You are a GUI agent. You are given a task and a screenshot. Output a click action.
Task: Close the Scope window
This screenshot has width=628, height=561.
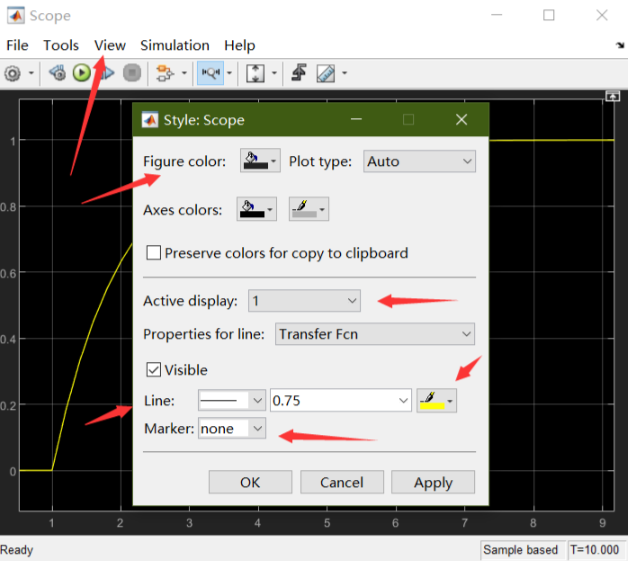coord(602,15)
